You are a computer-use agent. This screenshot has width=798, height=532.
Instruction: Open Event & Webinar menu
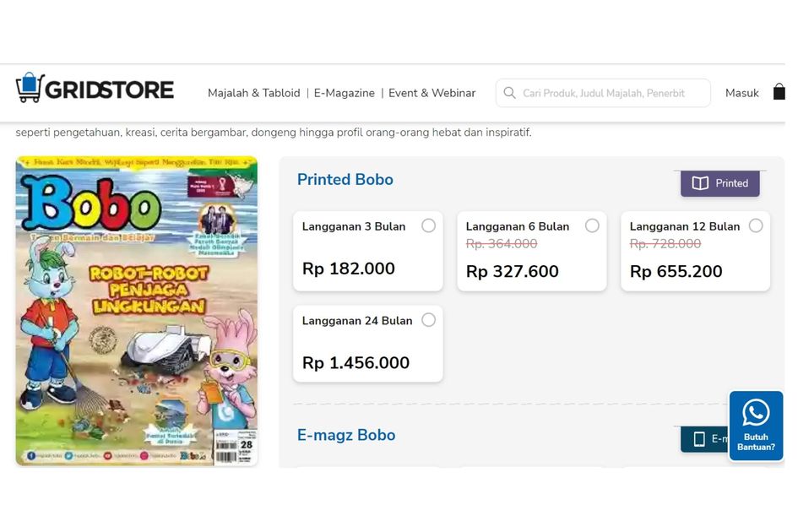click(x=432, y=93)
